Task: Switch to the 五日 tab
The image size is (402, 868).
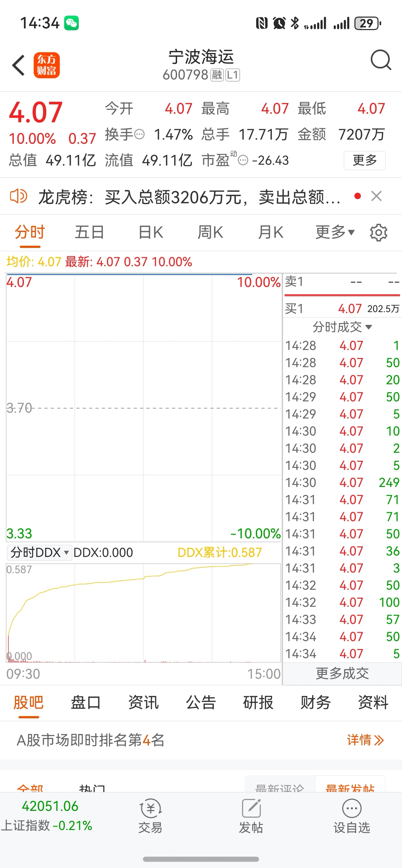Action: [90, 232]
